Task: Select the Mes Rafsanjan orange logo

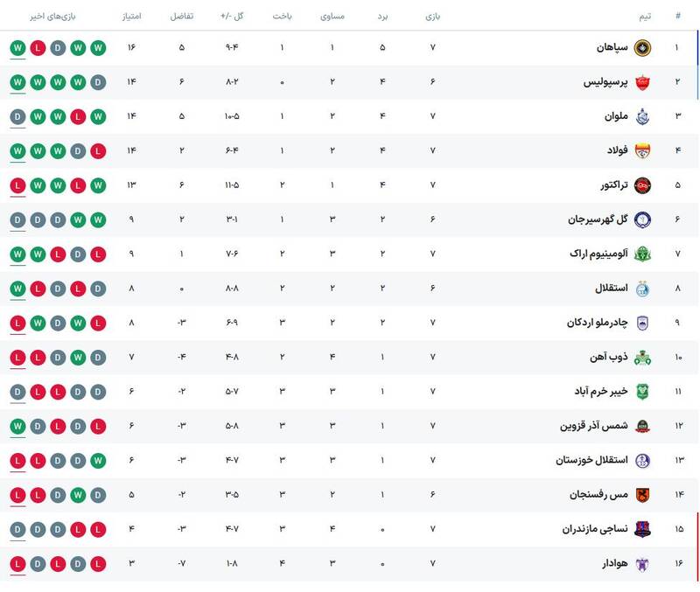Action: pos(642,495)
